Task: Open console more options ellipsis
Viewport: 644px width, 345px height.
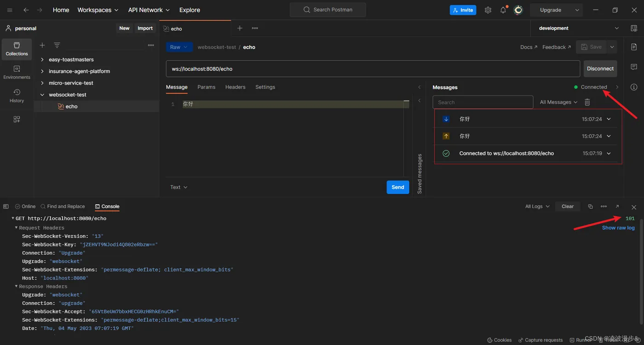Action: pos(604,207)
